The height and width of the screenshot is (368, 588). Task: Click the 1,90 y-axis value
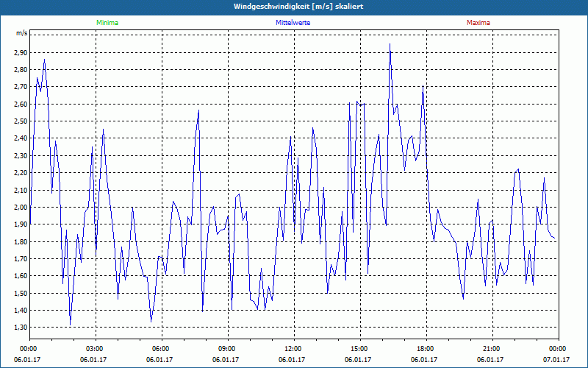coord(21,224)
